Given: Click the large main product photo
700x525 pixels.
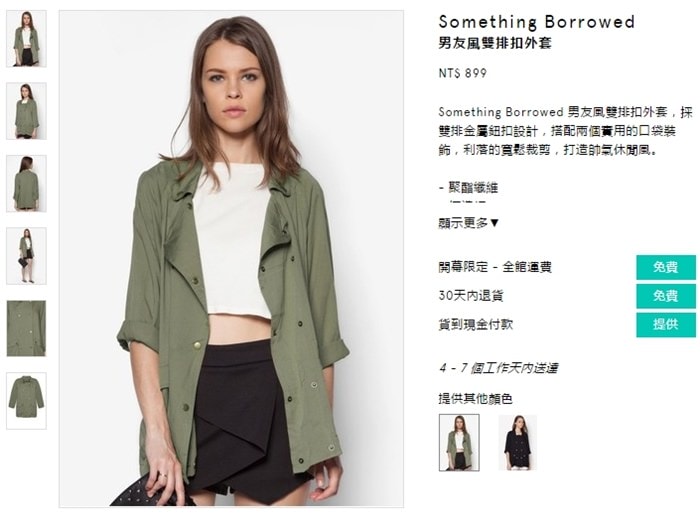Looking at the screenshot, I should (231, 259).
